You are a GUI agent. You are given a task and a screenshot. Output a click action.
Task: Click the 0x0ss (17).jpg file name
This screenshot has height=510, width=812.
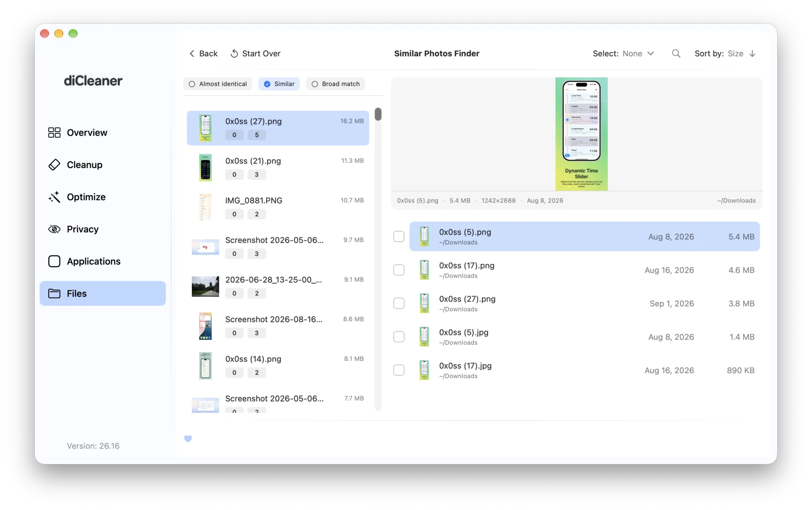(x=465, y=366)
